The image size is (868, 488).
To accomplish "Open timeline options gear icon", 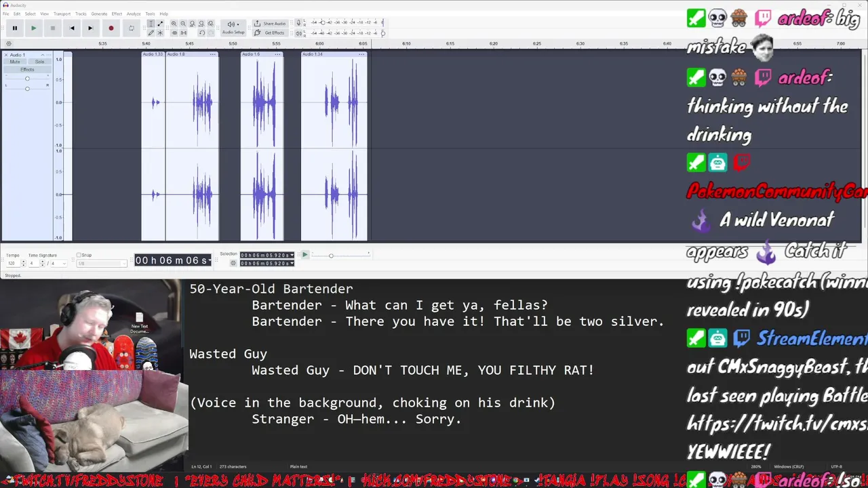I will [x=9, y=43].
